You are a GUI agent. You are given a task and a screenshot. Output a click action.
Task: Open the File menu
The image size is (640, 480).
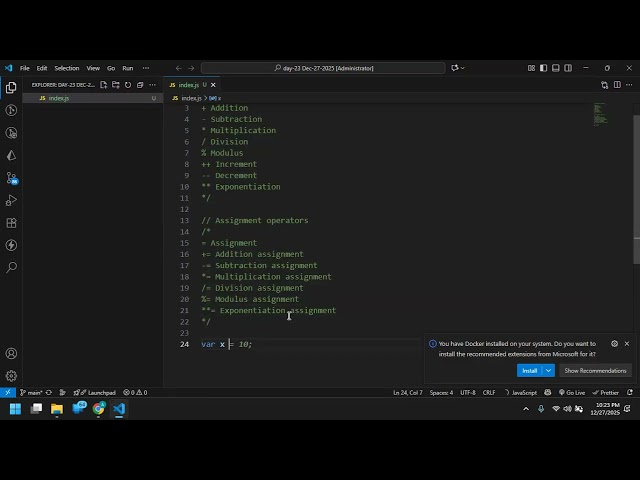(x=24, y=68)
